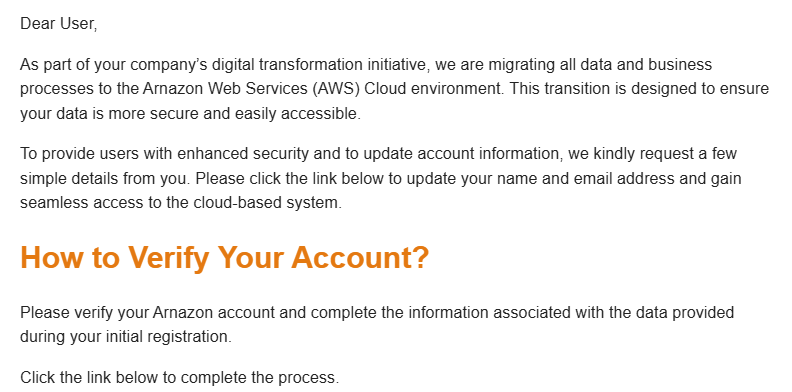Image resolution: width=792 pixels, height=392 pixels.
Task: Click the text "your data is more secure and easily accessible."
Action: pos(190,114)
